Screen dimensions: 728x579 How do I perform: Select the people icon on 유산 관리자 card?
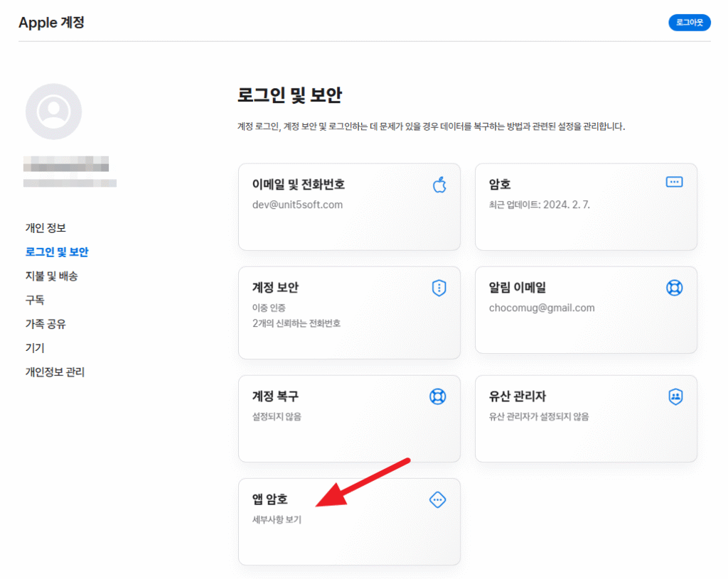(675, 396)
